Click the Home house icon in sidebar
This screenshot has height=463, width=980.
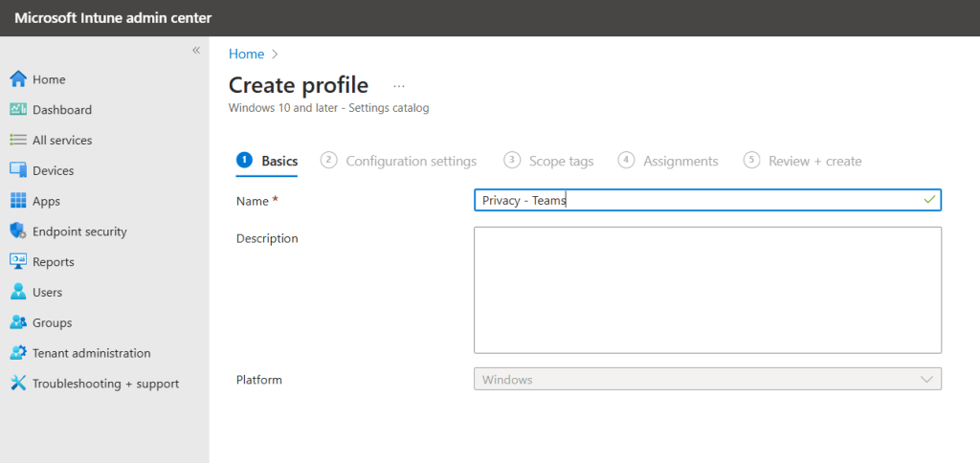point(17,79)
